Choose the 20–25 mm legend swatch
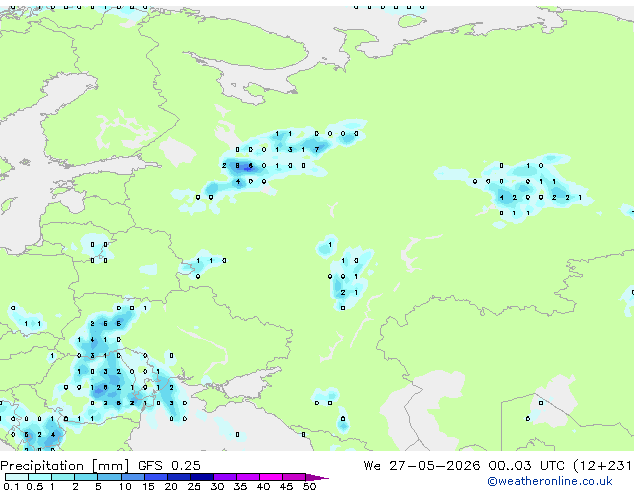 tap(179, 477)
